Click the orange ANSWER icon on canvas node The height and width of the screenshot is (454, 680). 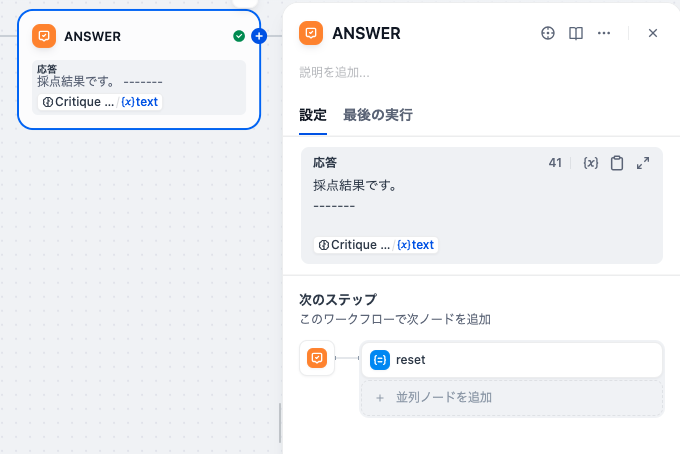click(44, 36)
